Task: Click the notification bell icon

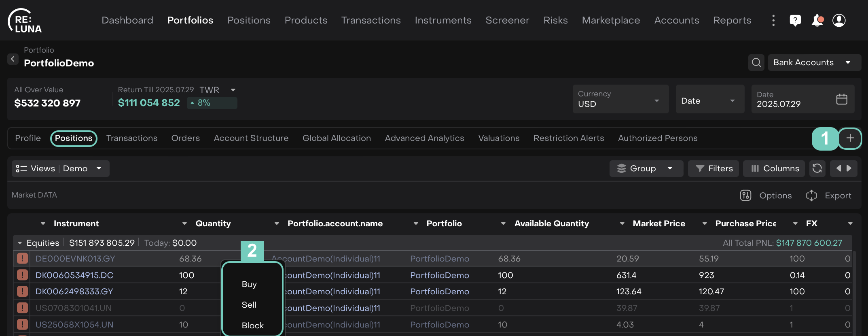Action: click(817, 20)
